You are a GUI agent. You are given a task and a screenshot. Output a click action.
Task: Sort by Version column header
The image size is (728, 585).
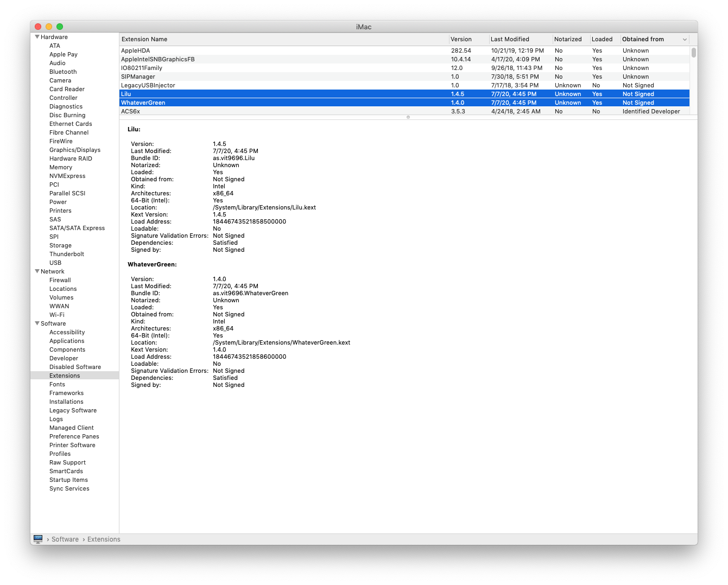pos(469,39)
